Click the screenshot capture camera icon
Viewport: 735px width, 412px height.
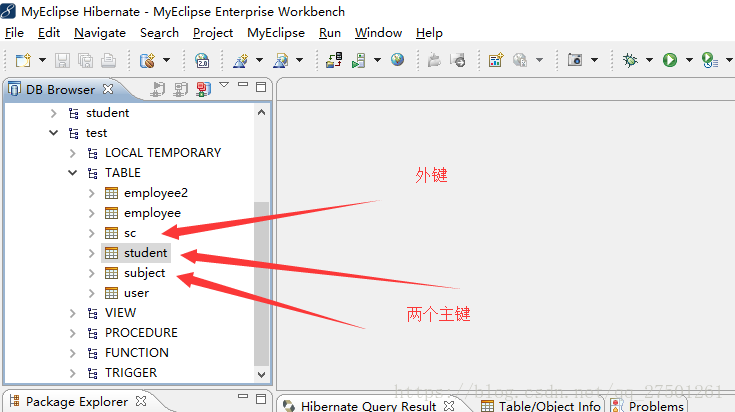pos(575,60)
